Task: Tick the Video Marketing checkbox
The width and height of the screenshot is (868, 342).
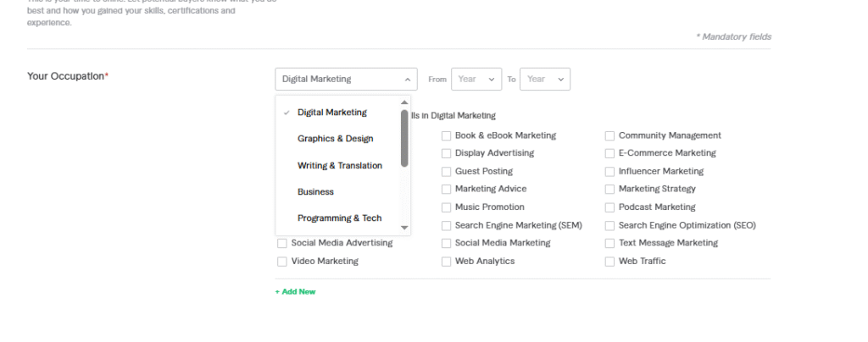Action: (282, 262)
